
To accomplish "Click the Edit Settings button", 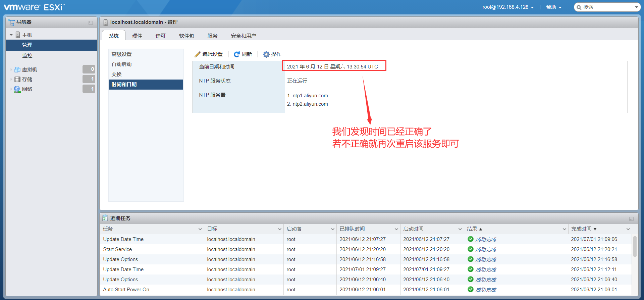I will point(209,54).
